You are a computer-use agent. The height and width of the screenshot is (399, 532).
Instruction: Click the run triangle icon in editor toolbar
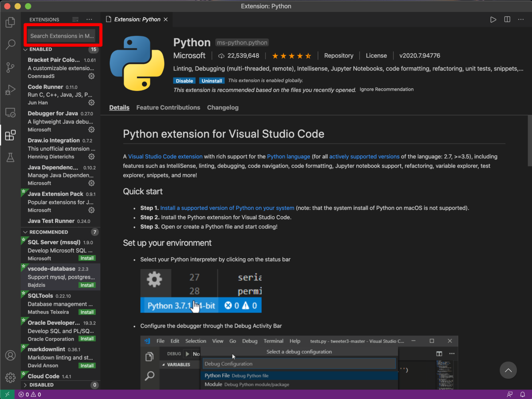coord(493,19)
